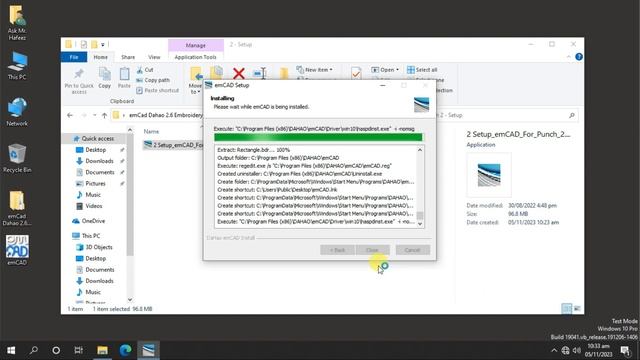Screen dimensions: 640x360
Task: Switch to details view toggle
Action: (567, 309)
